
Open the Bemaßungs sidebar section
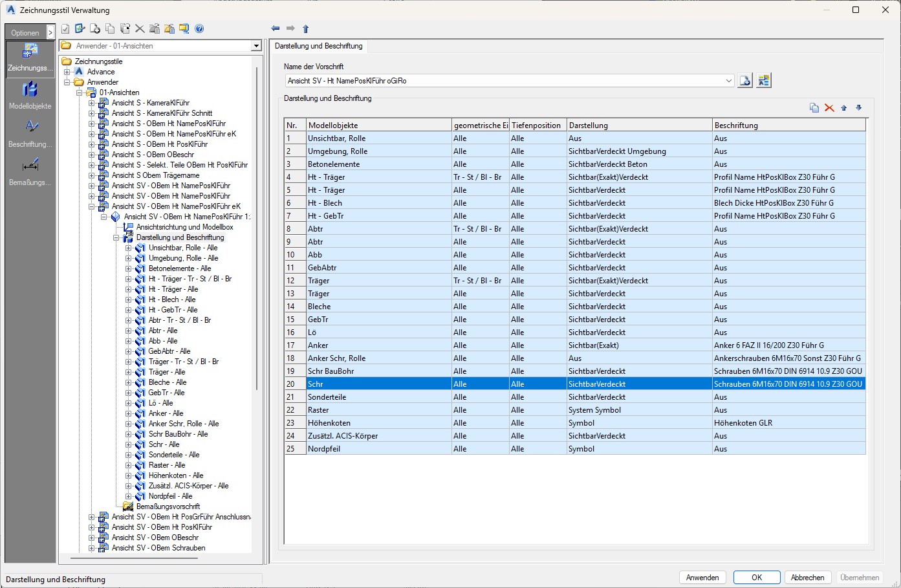pos(30,171)
